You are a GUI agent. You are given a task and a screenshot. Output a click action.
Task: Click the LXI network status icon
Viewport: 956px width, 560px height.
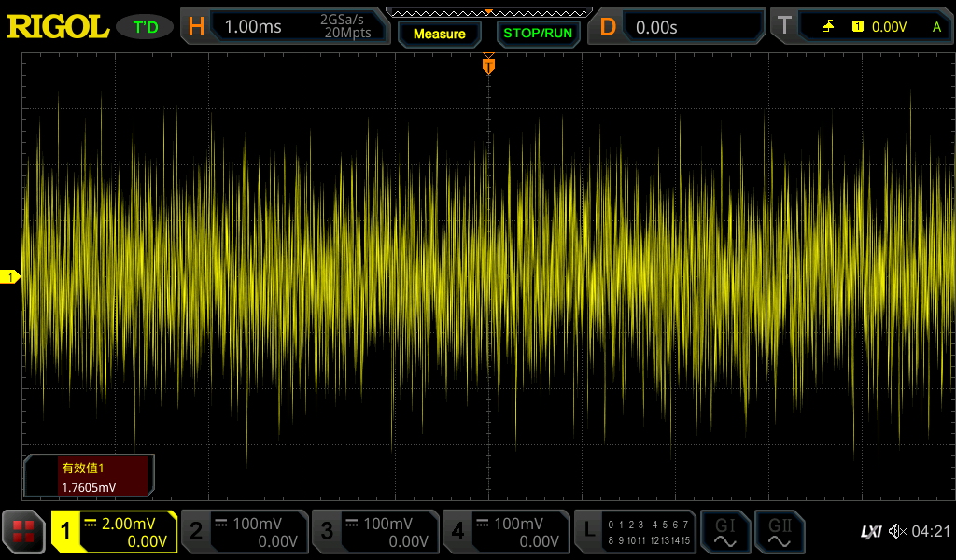[x=870, y=532]
